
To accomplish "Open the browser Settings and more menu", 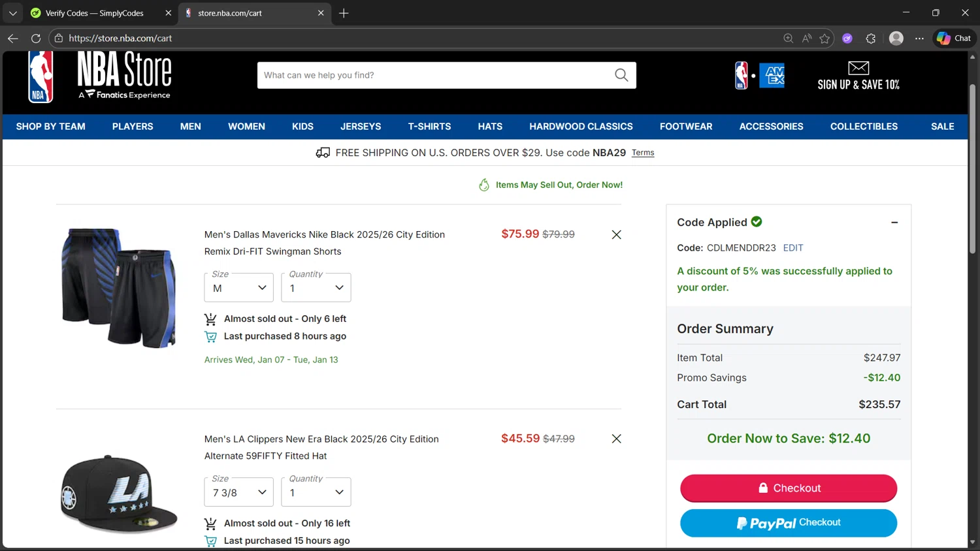I will 919,39.
